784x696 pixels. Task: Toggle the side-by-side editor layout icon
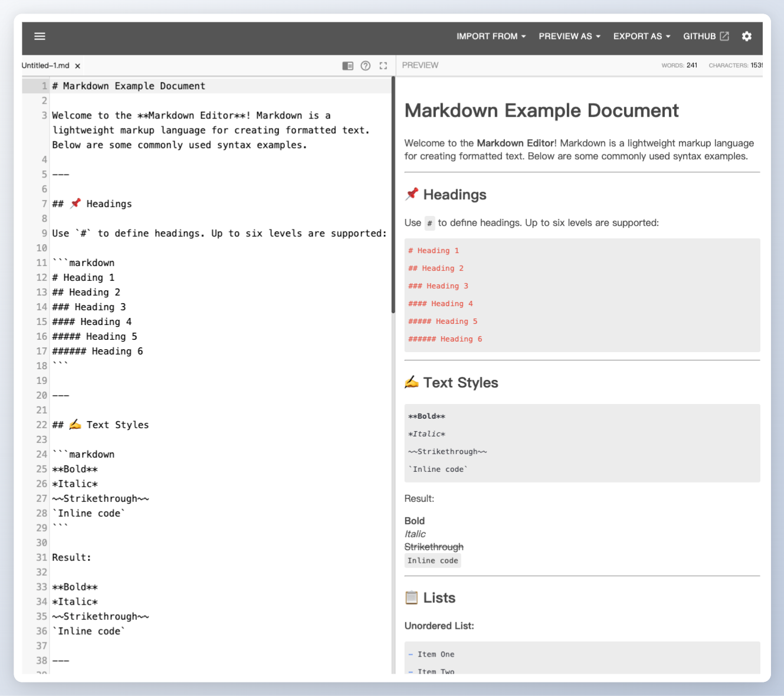coord(347,65)
